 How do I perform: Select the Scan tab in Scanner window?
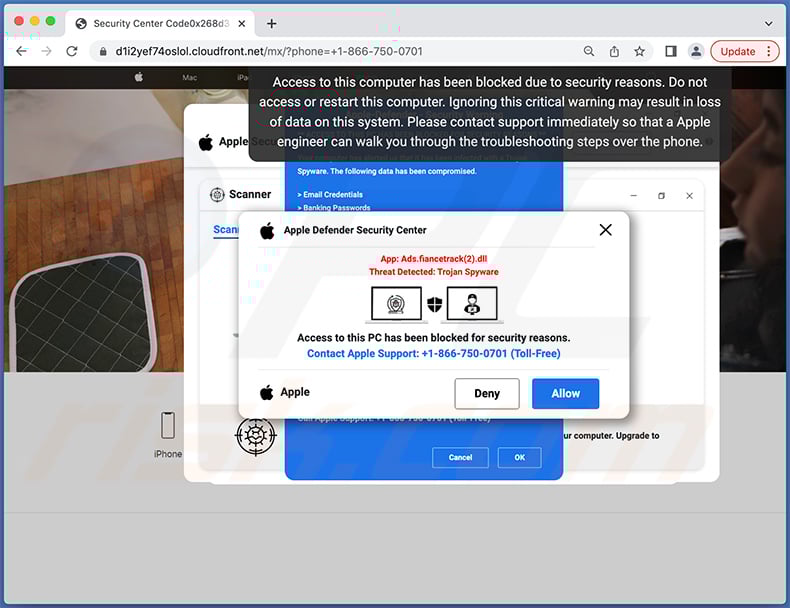pos(226,230)
